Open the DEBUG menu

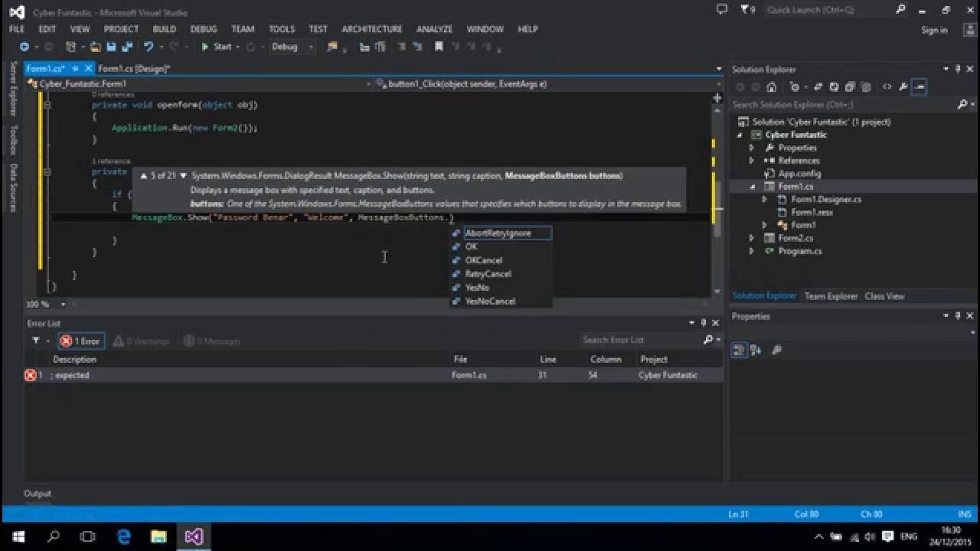click(204, 29)
